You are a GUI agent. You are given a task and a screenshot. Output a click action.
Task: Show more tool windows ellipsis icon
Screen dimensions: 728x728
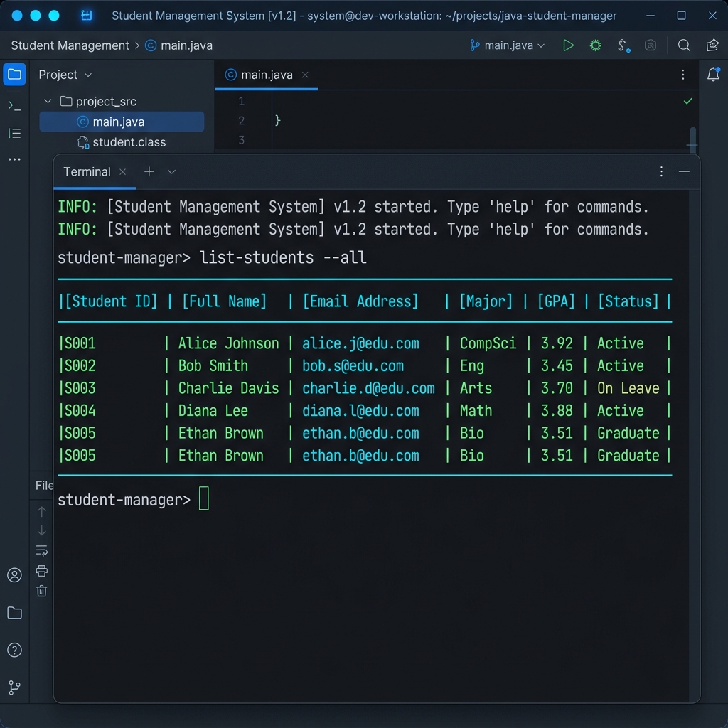coord(14,159)
